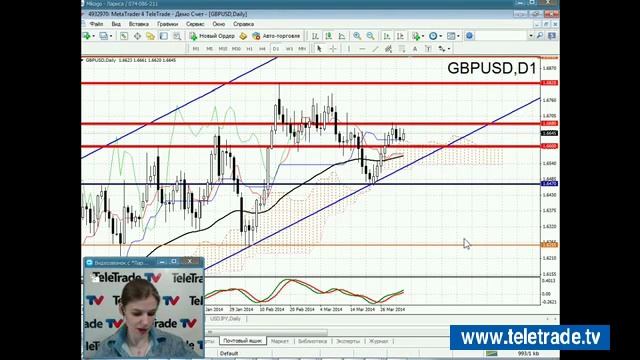Open the Файл menu
The image size is (640, 360).
tap(96, 24)
